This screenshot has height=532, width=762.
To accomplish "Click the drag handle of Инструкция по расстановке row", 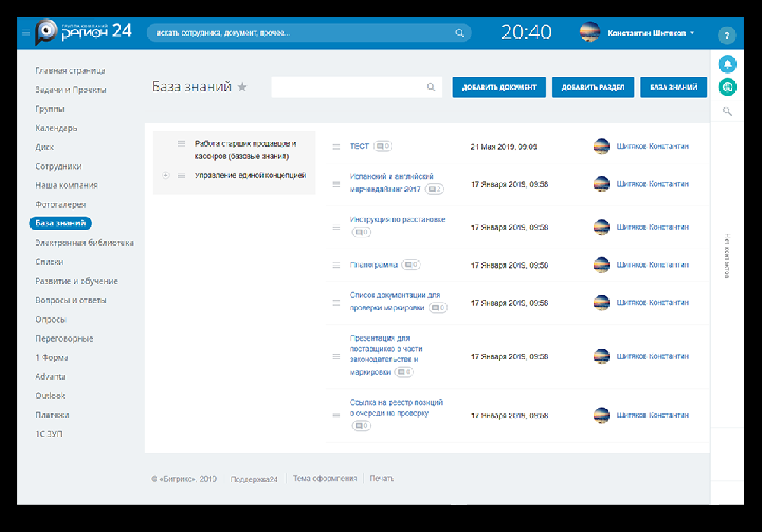I will point(337,227).
